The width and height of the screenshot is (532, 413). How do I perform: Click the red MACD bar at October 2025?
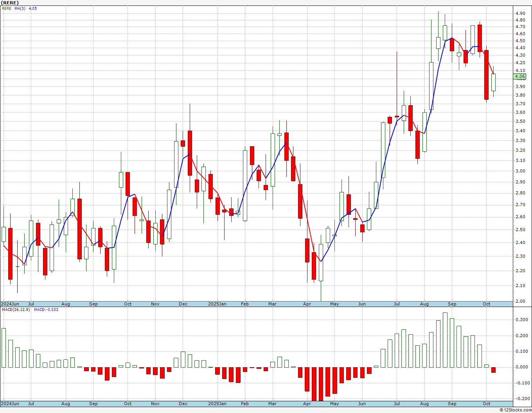494,370
